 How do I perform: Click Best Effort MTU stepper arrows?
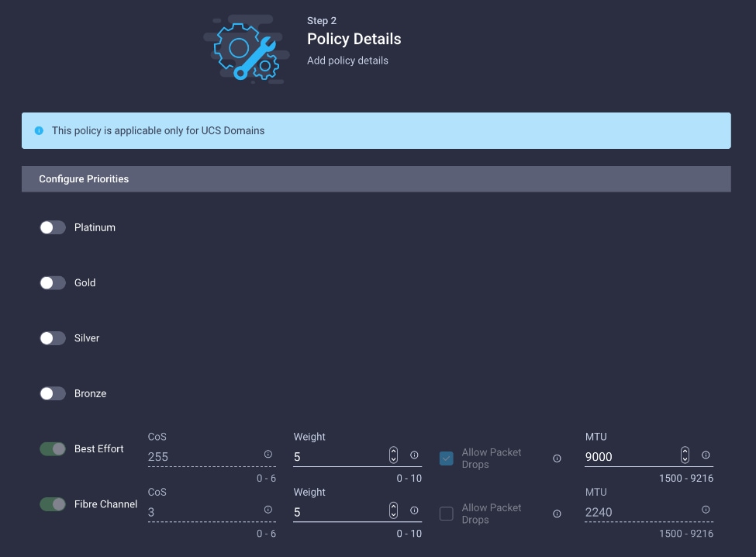point(685,455)
